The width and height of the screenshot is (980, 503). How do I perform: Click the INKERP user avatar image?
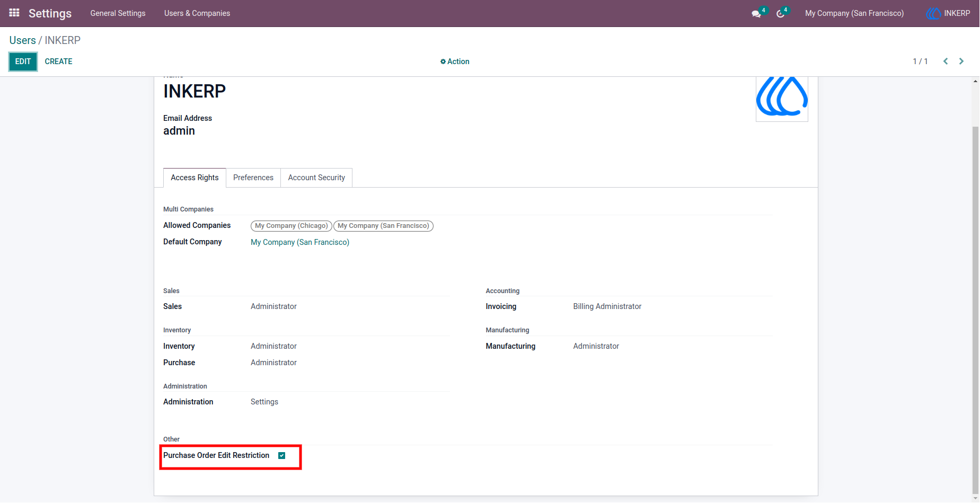(782, 98)
